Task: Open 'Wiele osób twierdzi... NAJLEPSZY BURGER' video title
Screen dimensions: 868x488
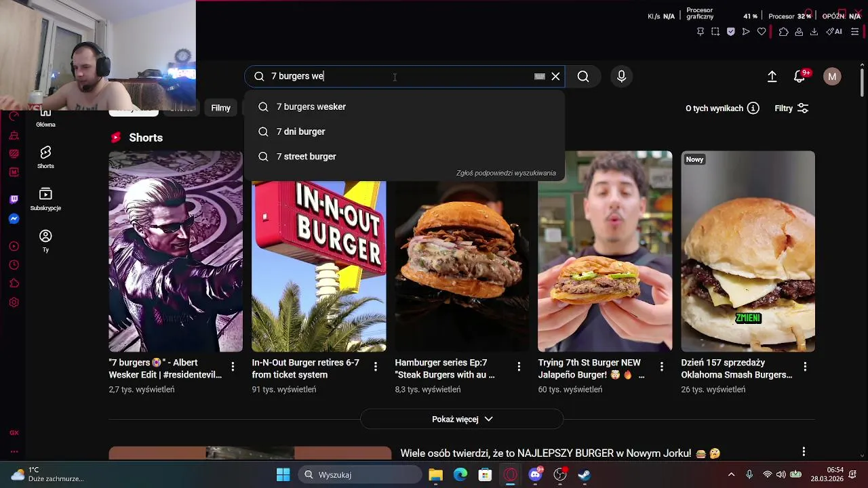Action: pyautogui.click(x=560, y=453)
